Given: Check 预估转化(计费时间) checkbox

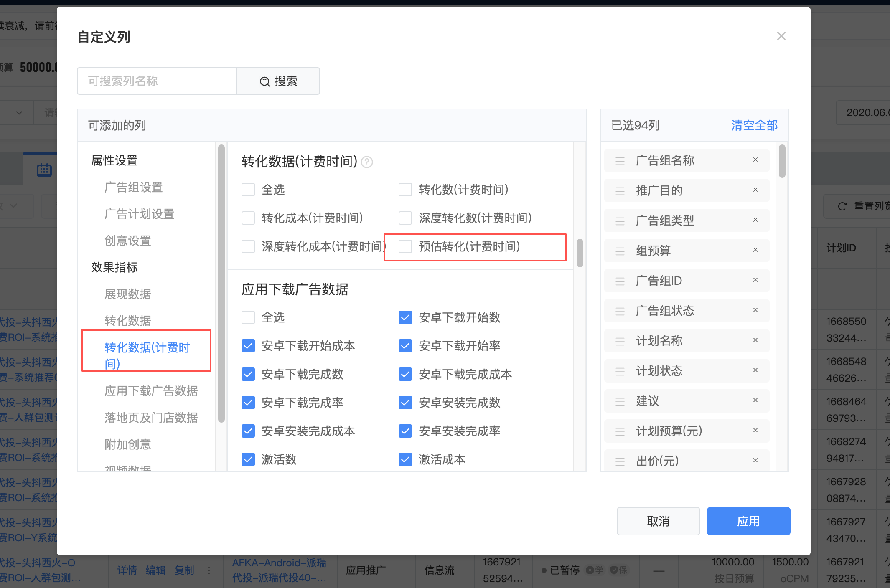Looking at the screenshot, I should point(405,246).
